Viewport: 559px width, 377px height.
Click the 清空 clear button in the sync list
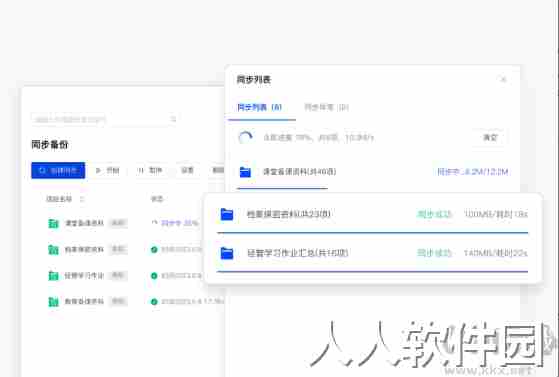490,137
